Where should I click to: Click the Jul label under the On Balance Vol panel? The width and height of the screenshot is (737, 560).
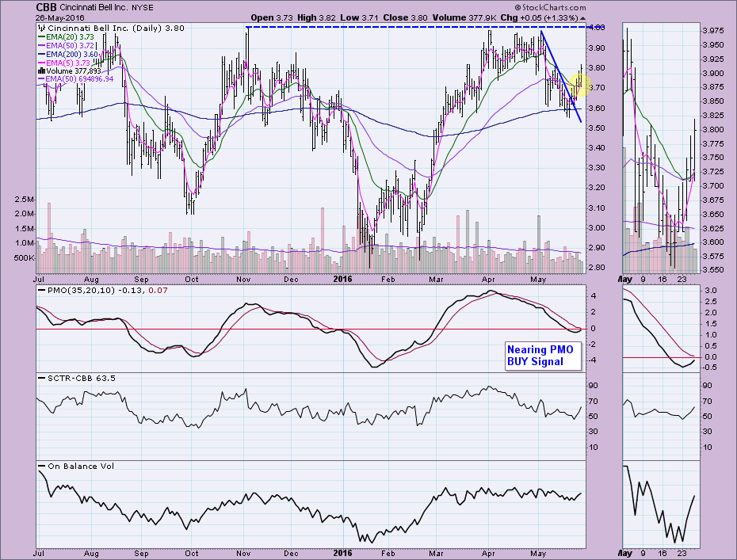coord(39,554)
